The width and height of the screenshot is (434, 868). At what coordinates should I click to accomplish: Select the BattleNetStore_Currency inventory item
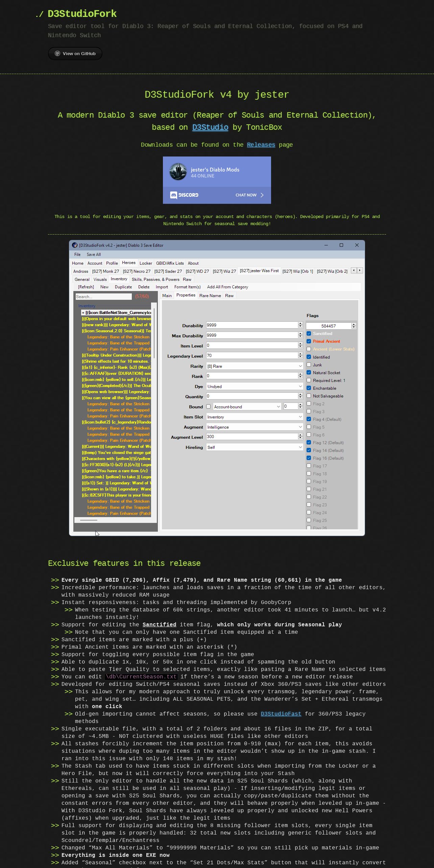[x=116, y=313]
